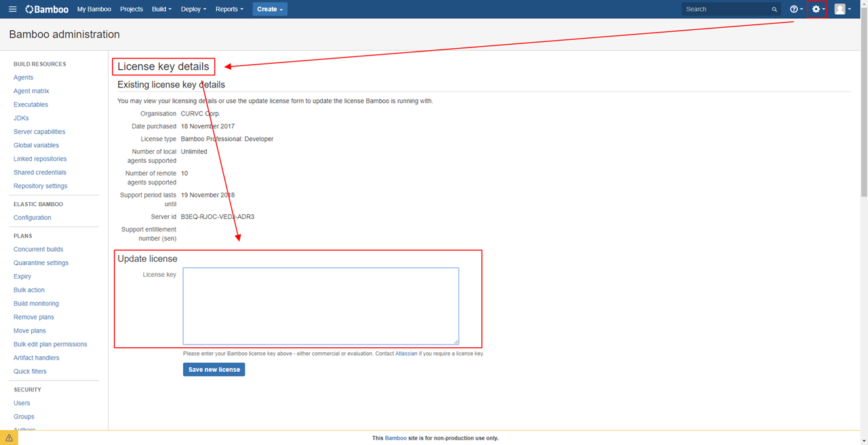Click the Bamboo administration page title
Viewport: 868px width, 445px height.
[x=64, y=35]
